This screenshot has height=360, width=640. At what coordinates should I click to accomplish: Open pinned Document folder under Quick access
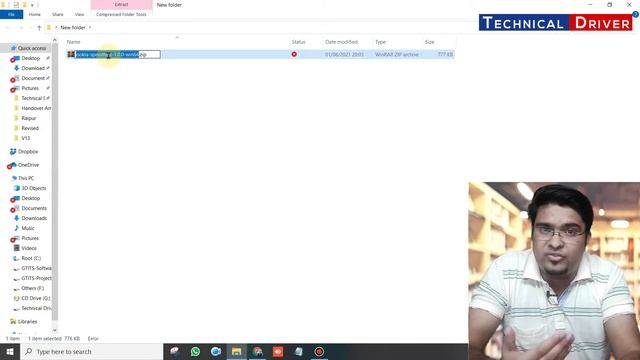[x=33, y=78]
